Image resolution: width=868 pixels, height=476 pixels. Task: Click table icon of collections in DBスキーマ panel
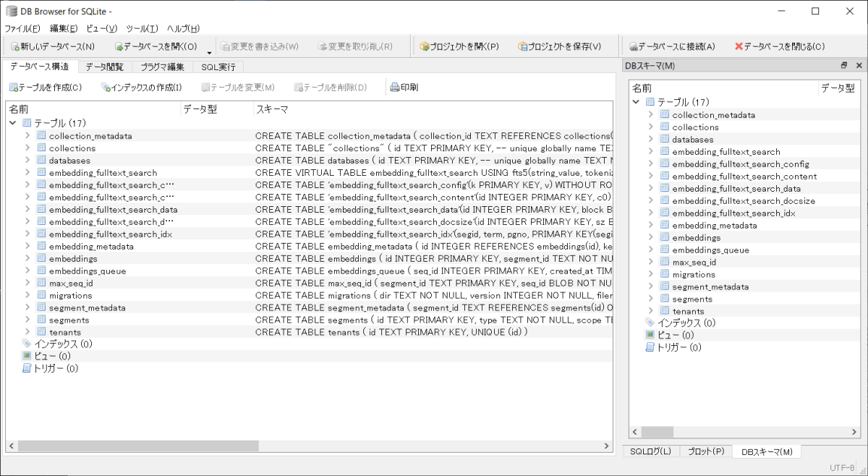[664, 127]
